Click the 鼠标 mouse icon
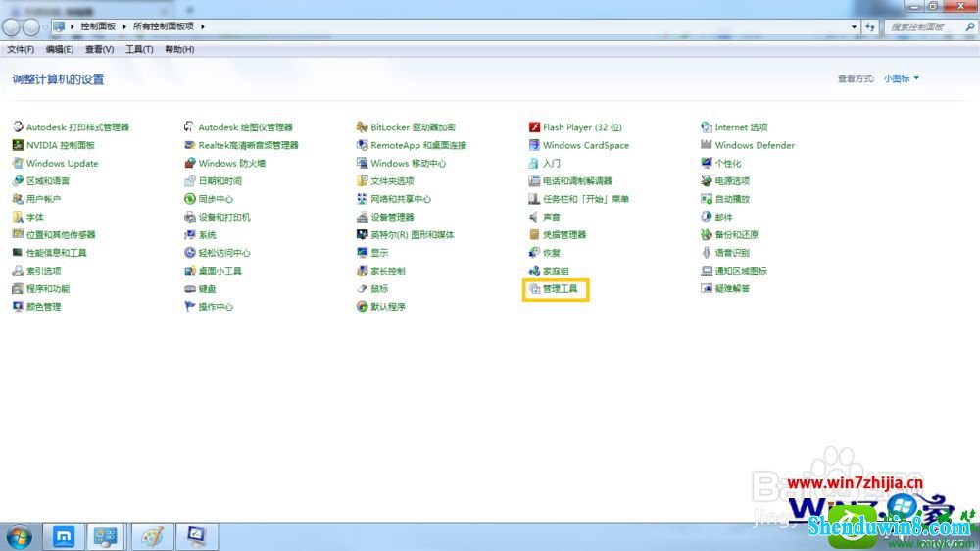Image resolution: width=980 pixels, height=551 pixels. (362, 289)
